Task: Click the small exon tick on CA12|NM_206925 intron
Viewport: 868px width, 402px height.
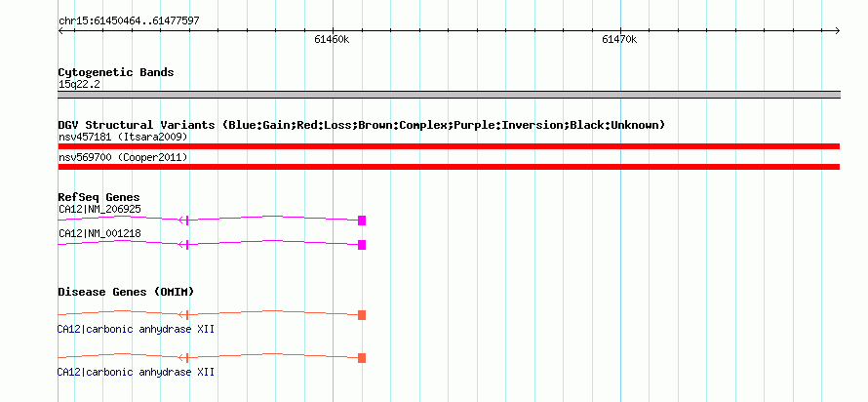Action: 187,221
